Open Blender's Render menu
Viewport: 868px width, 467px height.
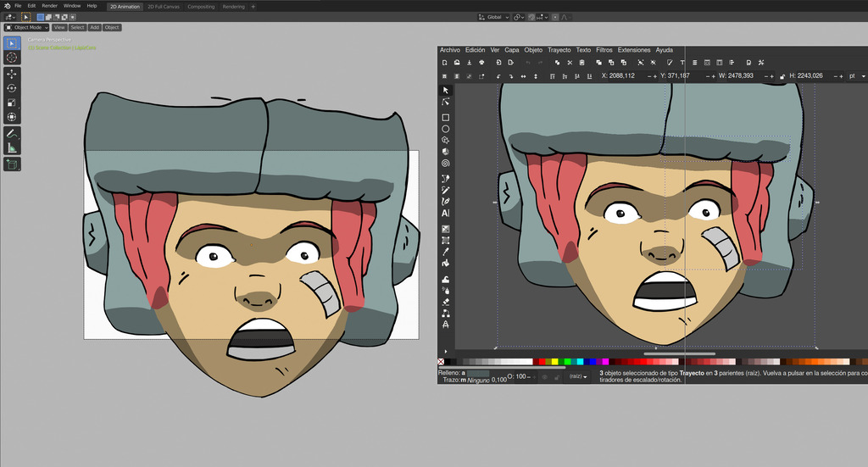click(x=50, y=6)
